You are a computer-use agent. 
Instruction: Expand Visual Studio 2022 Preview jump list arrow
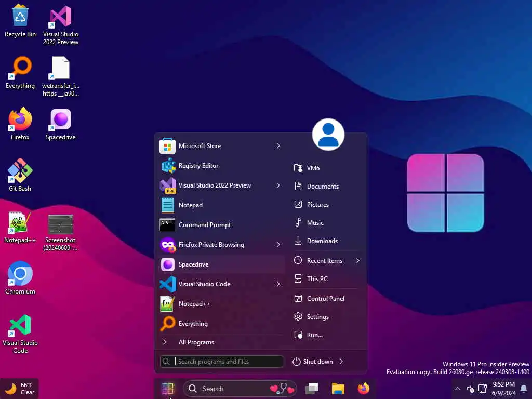(x=278, y=185)
